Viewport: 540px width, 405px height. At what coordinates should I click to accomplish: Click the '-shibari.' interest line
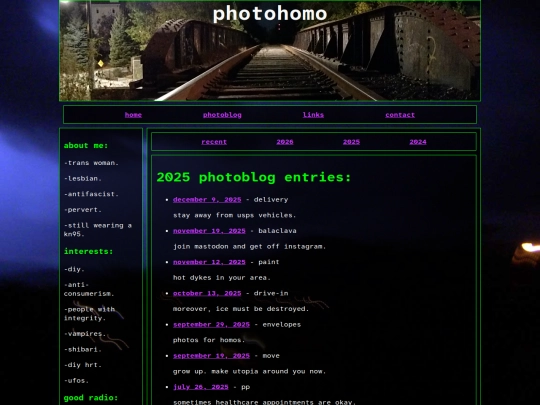click(x=83, y=350)
